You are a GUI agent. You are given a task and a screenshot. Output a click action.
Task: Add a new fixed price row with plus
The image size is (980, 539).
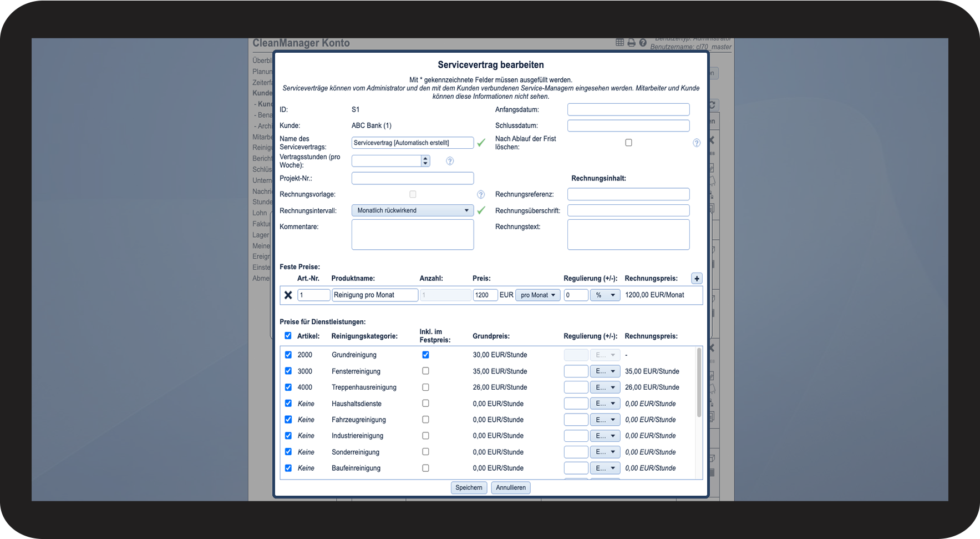coord(697,279)
